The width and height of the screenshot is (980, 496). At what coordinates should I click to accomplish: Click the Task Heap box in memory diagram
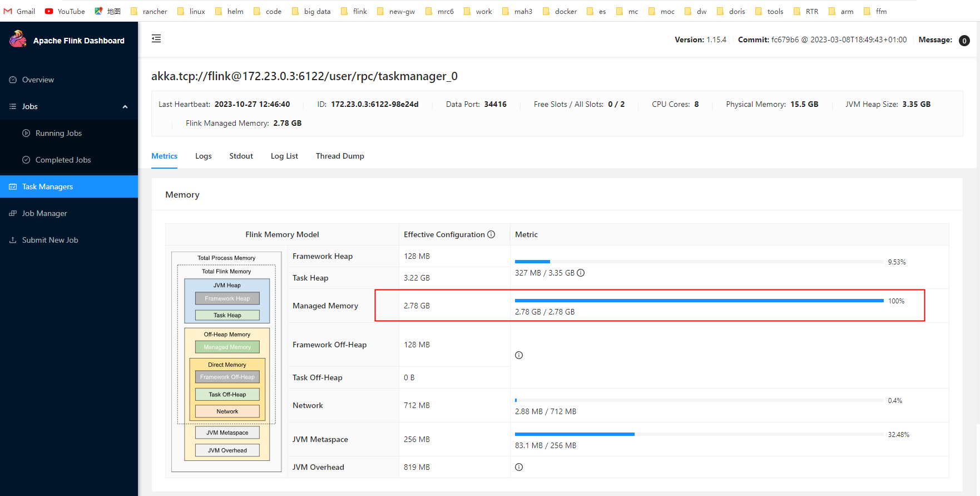[x=227, y=315]
